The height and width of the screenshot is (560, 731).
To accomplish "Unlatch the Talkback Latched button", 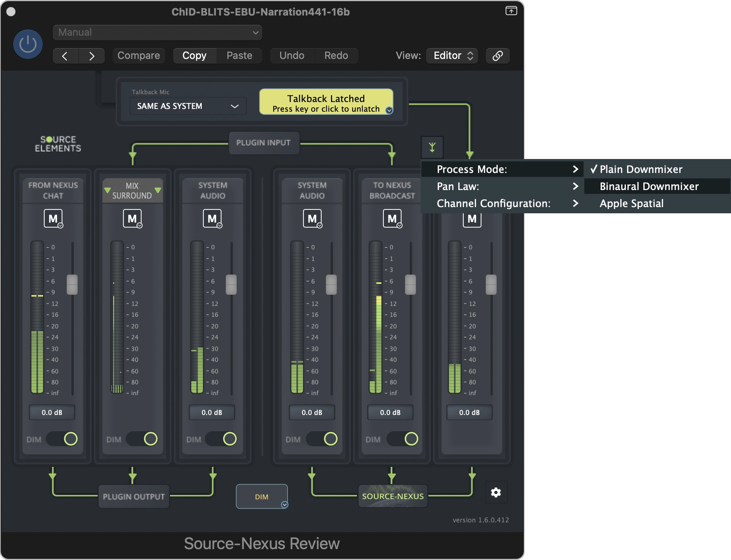I will click(x=326, y=102).
